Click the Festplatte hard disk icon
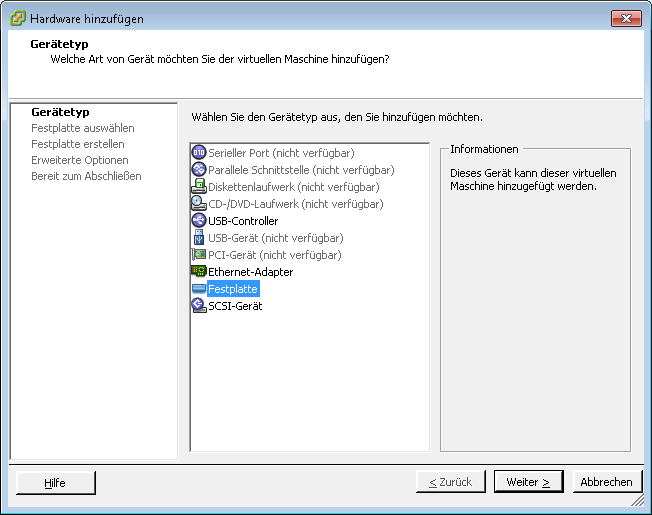The height and width of the screenshot is (515, 652). (x=198, y=289)
